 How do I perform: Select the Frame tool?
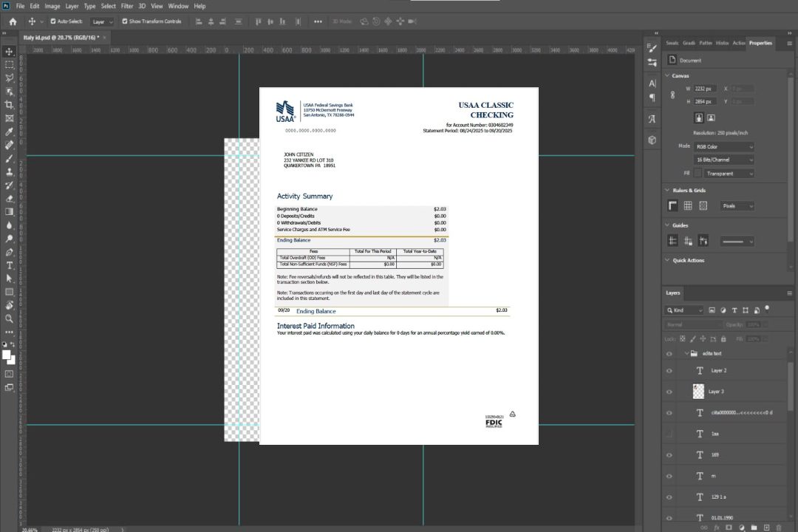point(9,118)
